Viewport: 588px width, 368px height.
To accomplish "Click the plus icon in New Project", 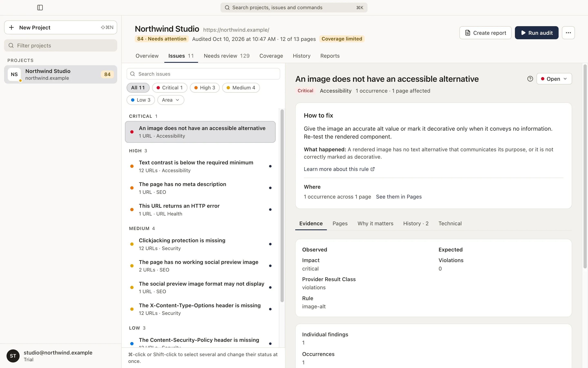I will [x=11, y=28].
